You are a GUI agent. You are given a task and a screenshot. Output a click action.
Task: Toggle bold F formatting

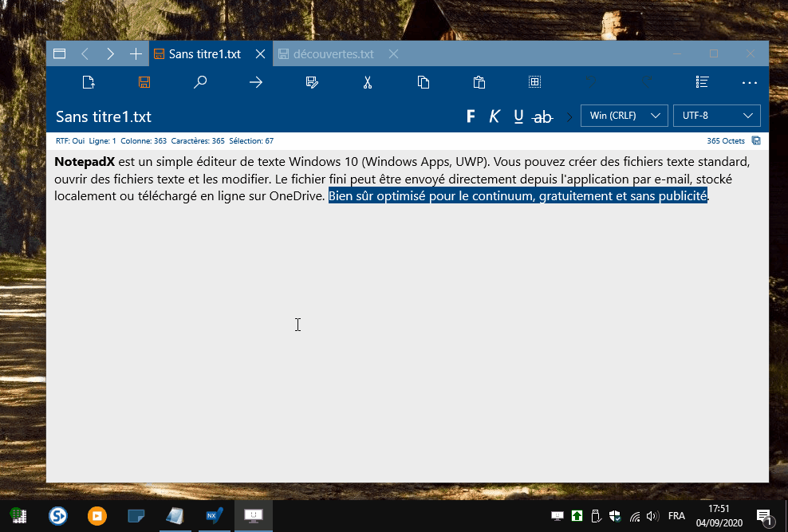click(x=471, y=116)
